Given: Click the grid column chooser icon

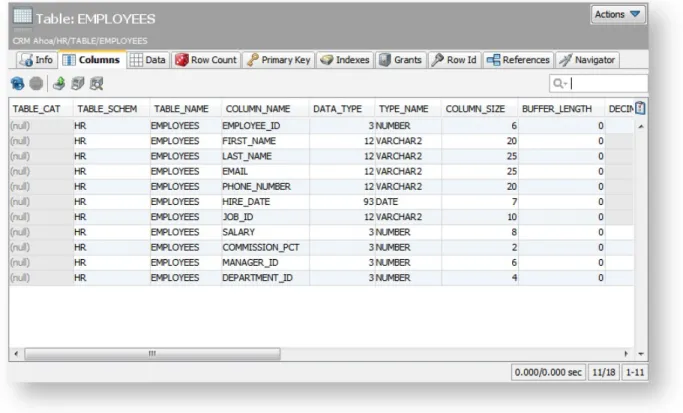Looking at the screenshot, I should click(x=640, y=108).
